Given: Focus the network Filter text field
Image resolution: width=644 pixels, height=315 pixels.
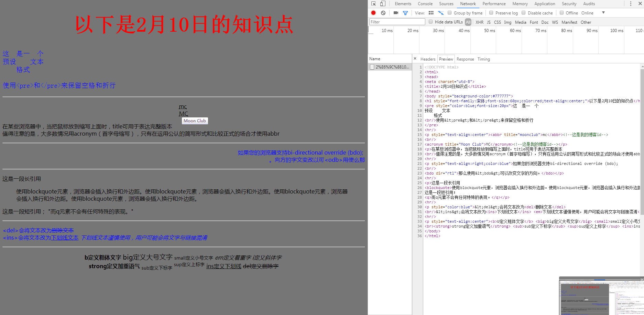Looking at the screenshot, I should point(397,22).
